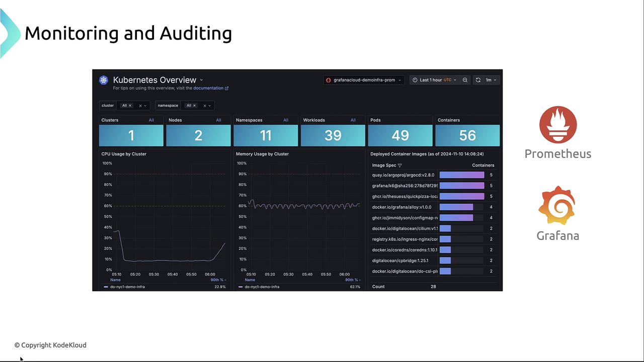Click the docker.io/grafana/alloy row bar
The image size is (644, 362).
pyautogui.click(x=456, y=207)
